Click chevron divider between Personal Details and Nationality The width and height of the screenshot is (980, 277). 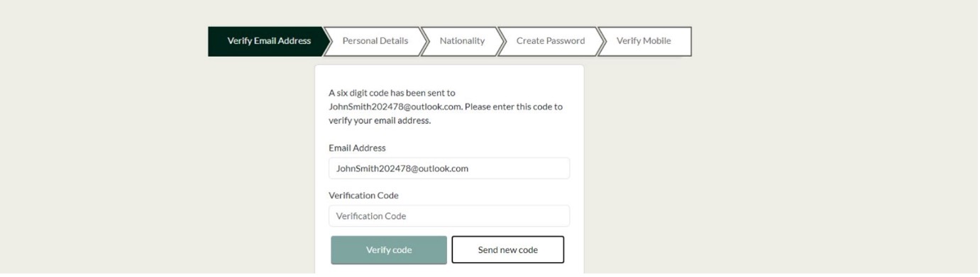[424, 41]
